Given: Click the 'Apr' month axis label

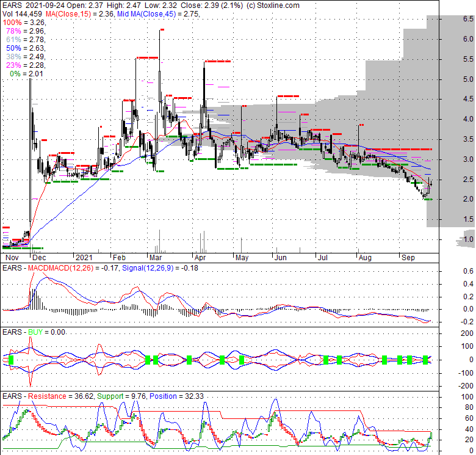Looking at the screenshot, I should [200, 258].
